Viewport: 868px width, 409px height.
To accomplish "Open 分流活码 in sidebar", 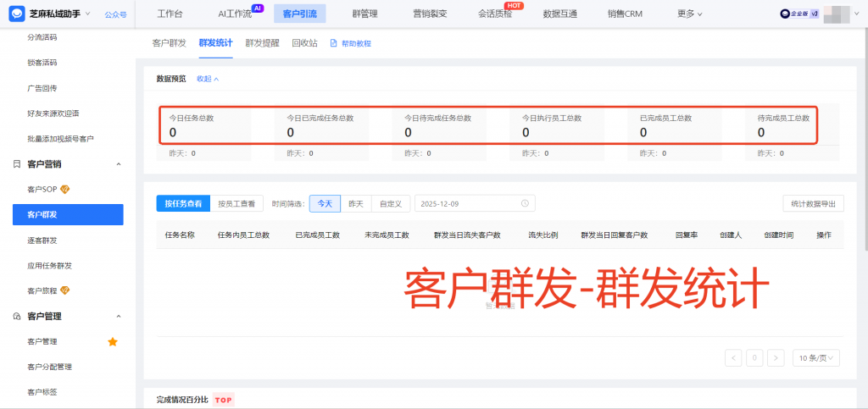I will coord(42,37).
